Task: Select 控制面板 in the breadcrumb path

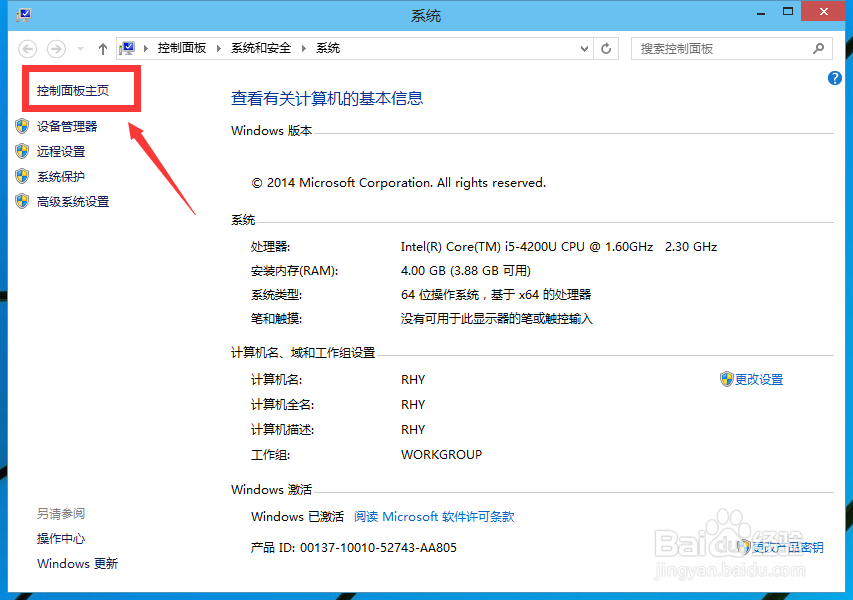Action: [x=182, y=48]
